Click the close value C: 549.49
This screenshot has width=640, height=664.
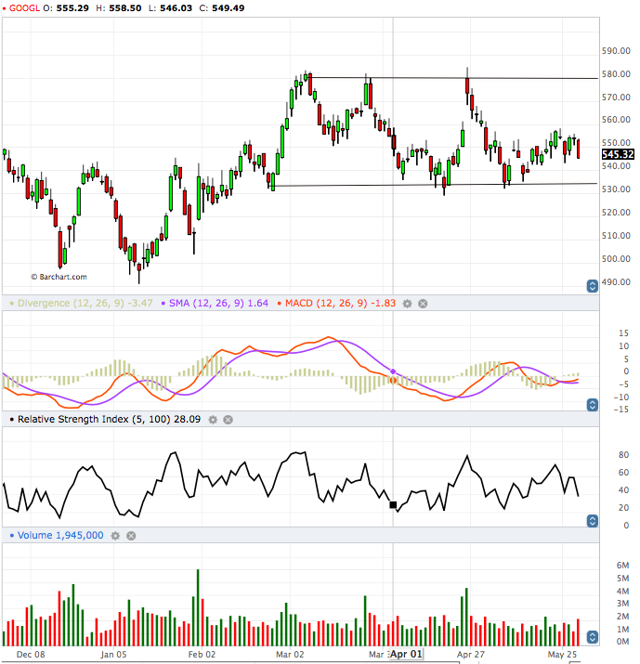222,8
